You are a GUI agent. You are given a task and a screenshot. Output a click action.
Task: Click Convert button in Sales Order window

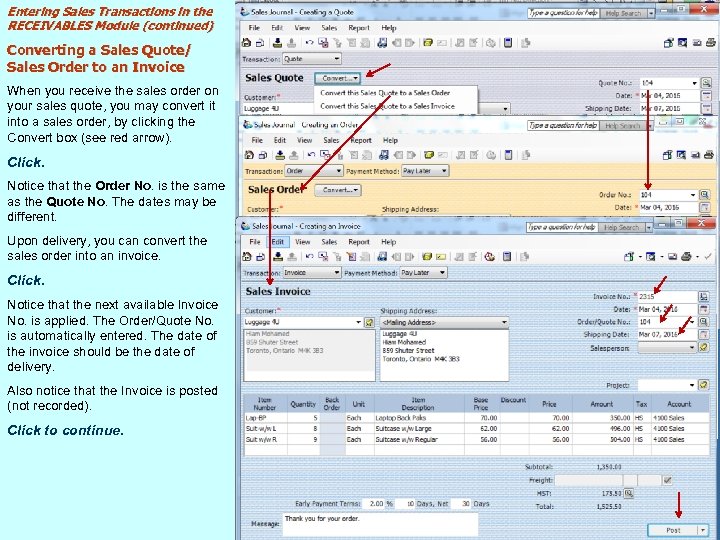(338, 190)
